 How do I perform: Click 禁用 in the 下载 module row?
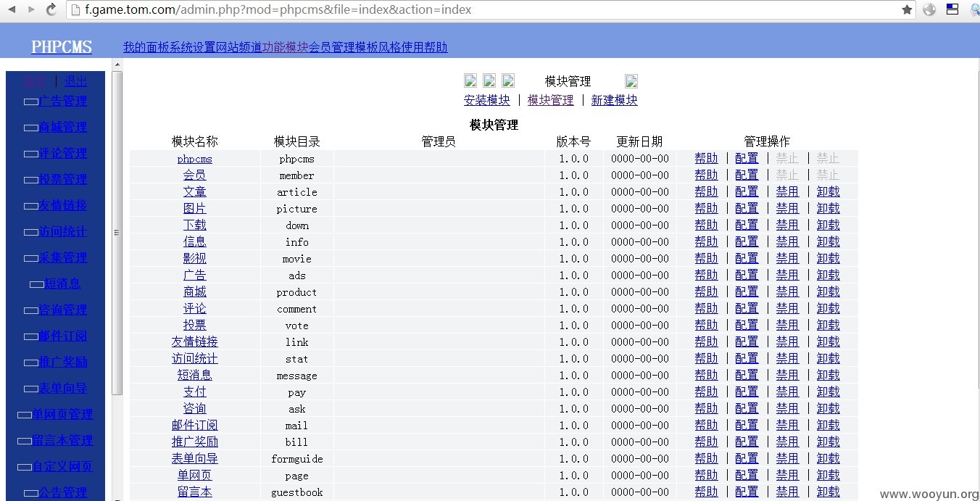click(x=787, y=225)
